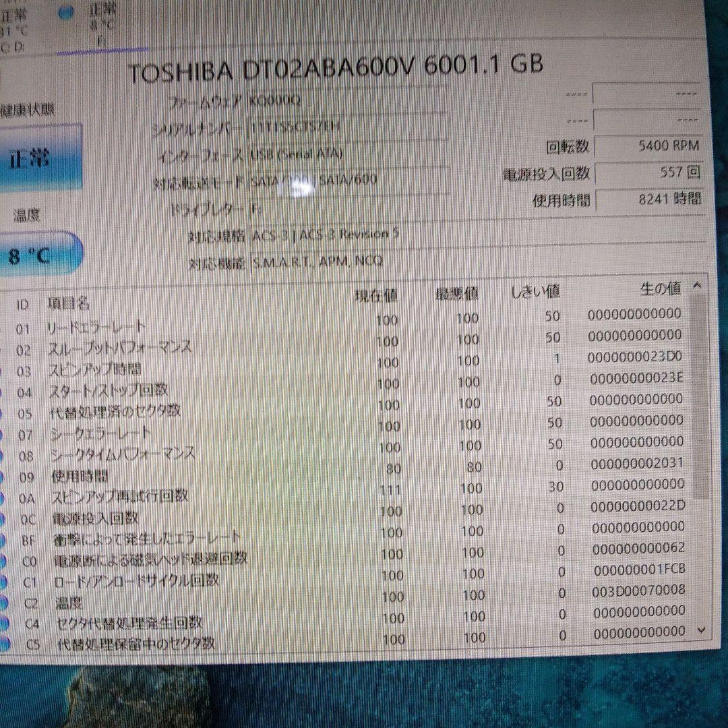The image size is (728, 728).
Task: Click raw value 000000001FCB in row C1
Action: (640, 569)
